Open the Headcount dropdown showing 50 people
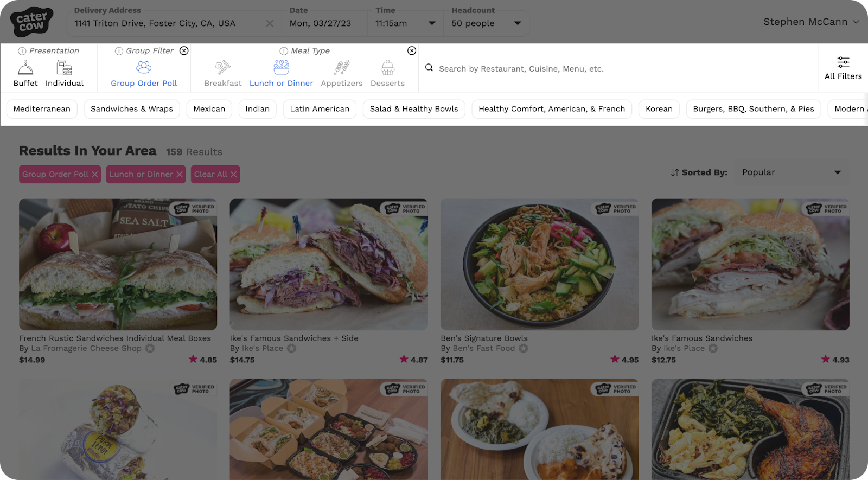 [x=487, y=23]
